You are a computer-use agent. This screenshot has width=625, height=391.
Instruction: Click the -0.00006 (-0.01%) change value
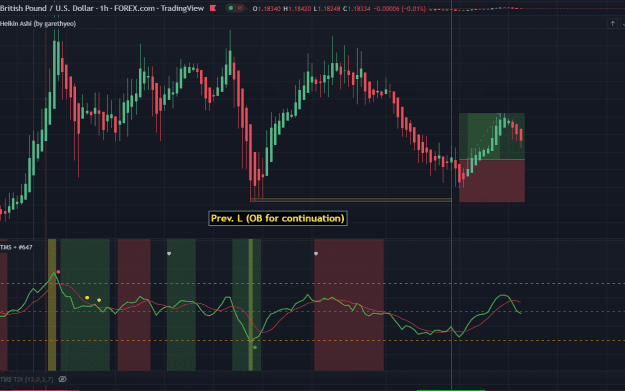pyautogui.click(x=400, y=8)
